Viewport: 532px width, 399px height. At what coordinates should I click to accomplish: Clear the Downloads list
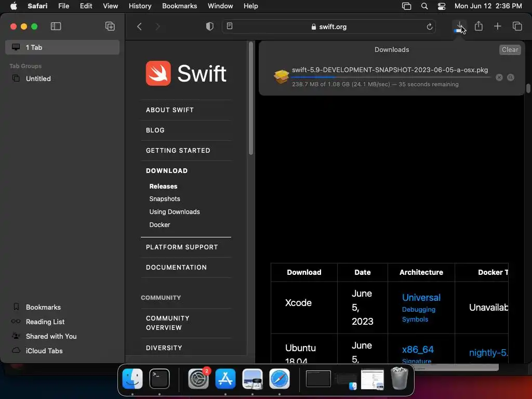[510, 49]
